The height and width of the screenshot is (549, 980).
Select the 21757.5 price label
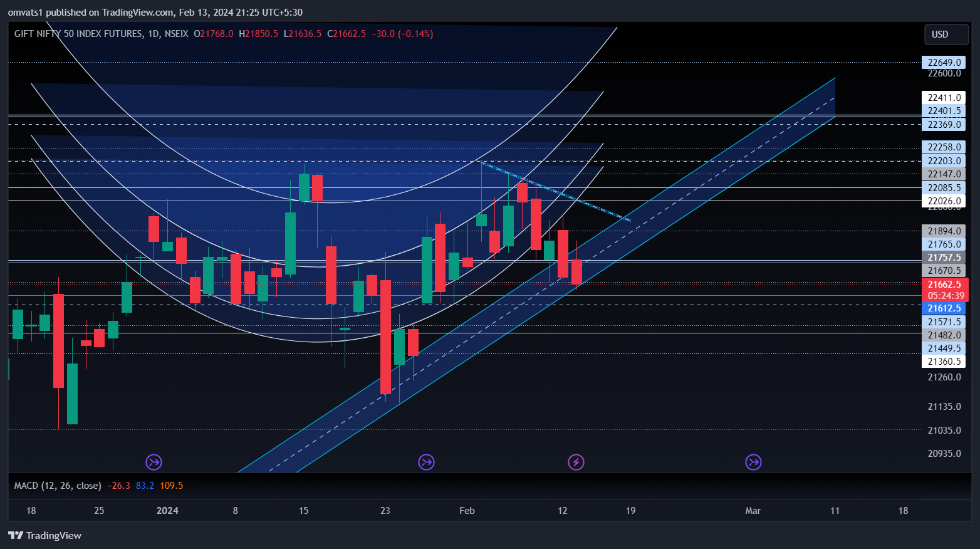pyautogui.click(x=944, y=258)
